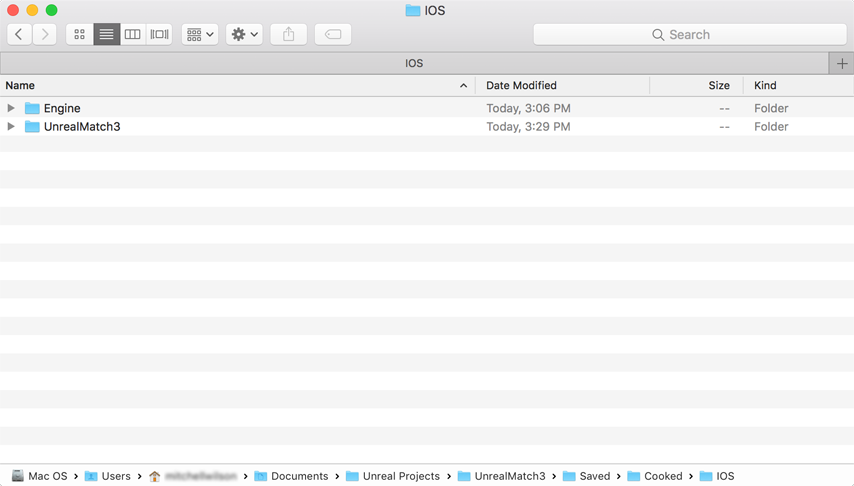854x486 pixels.
Task: Click the Share toolbar button
Action: [289, 34]
